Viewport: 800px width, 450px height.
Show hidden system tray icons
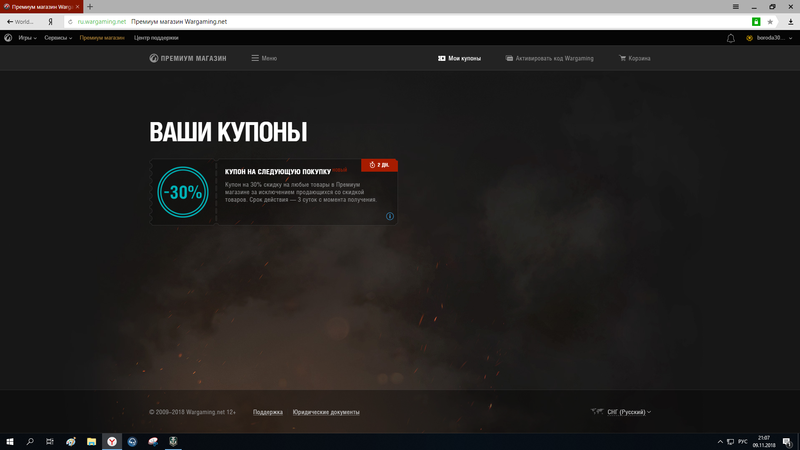click(720, 442)
